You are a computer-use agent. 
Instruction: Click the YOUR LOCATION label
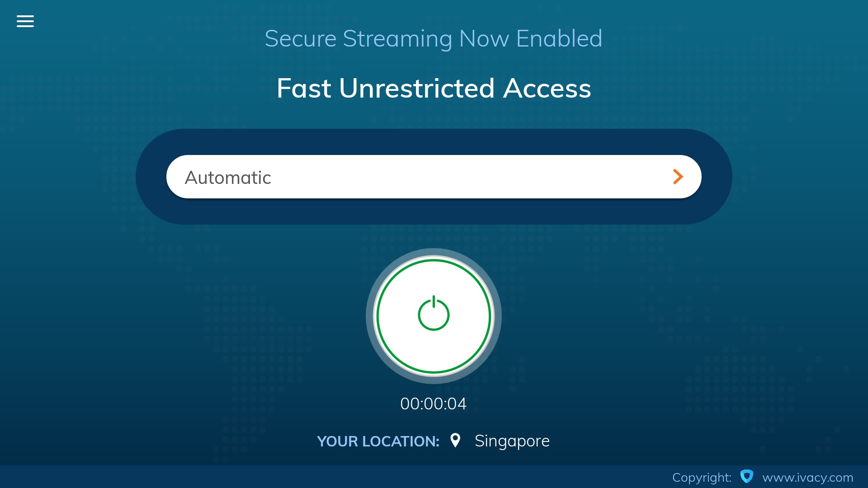(x=378, y=441)
